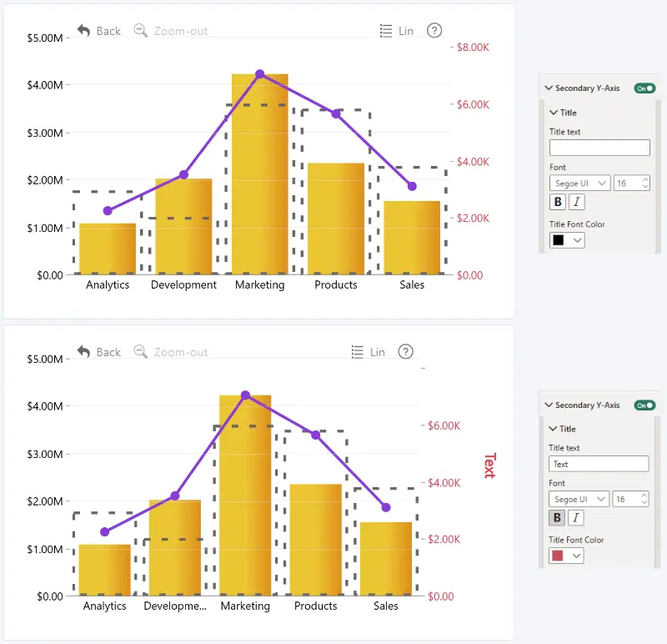Click the Lin label in bottom chart
667x644 pixels.
point(378,352)
